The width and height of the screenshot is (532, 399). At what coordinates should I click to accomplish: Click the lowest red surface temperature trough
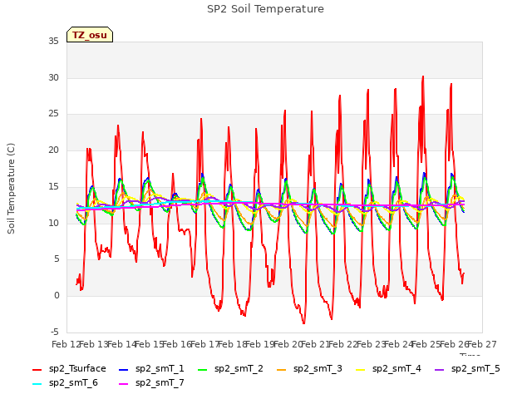coord(303,323)
